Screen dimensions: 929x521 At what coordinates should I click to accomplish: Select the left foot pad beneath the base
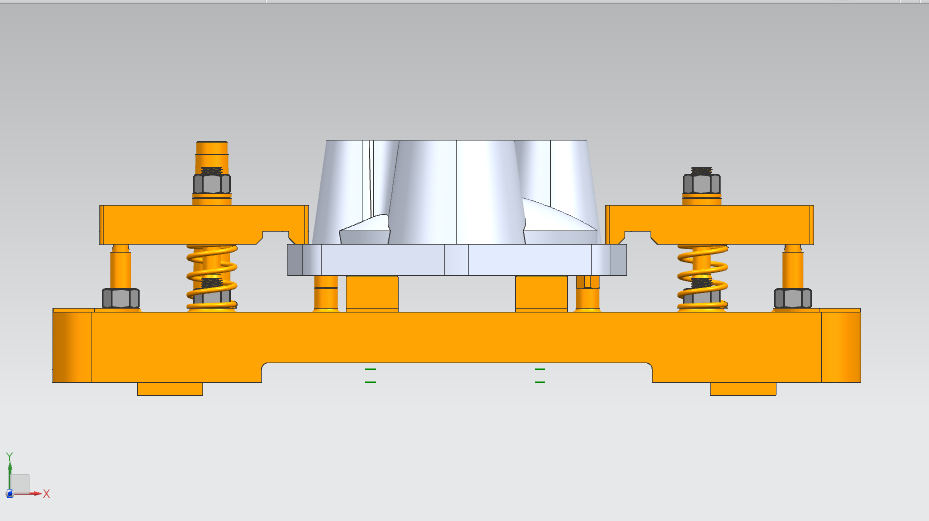(170, 389)
